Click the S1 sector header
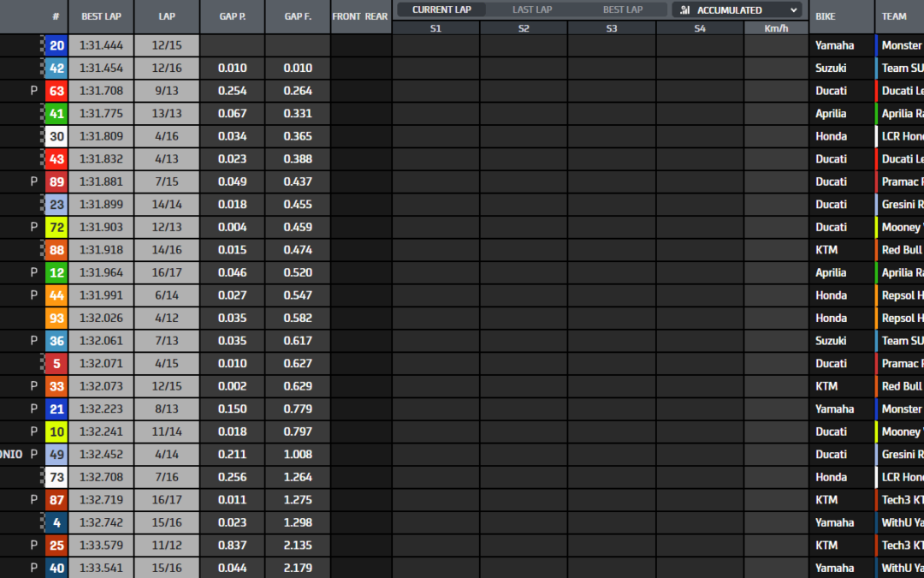 435,27
